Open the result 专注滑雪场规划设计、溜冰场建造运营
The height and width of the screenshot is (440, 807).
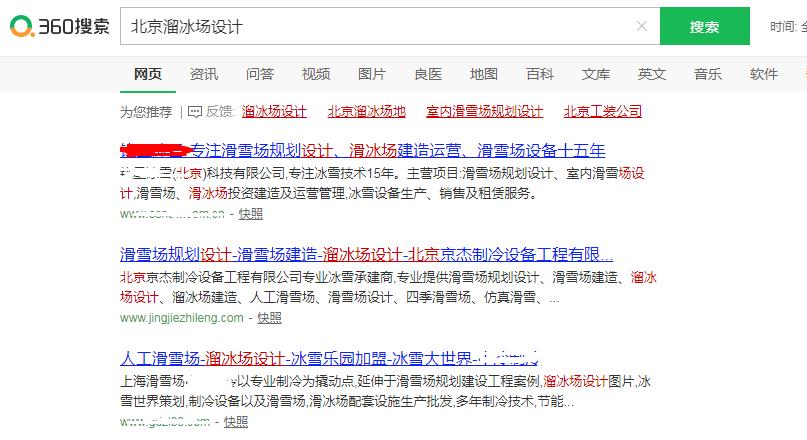coord(363,151)
